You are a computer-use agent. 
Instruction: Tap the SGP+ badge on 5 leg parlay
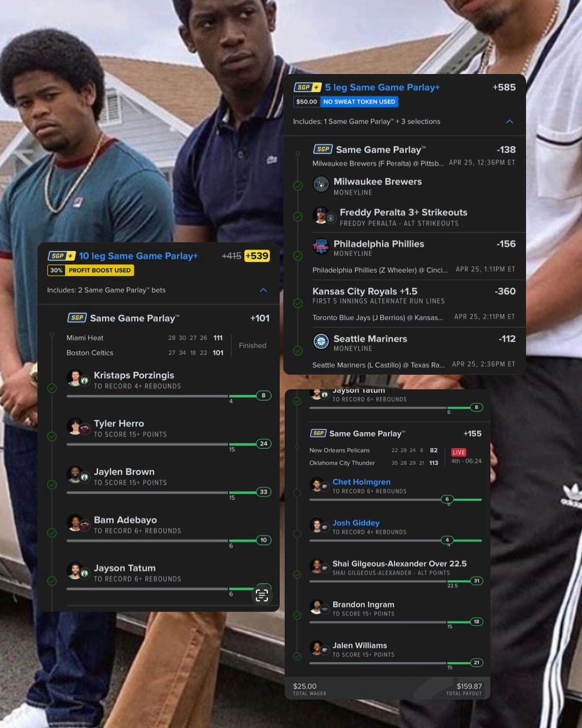pyautogui.click(x=308, y=87)
